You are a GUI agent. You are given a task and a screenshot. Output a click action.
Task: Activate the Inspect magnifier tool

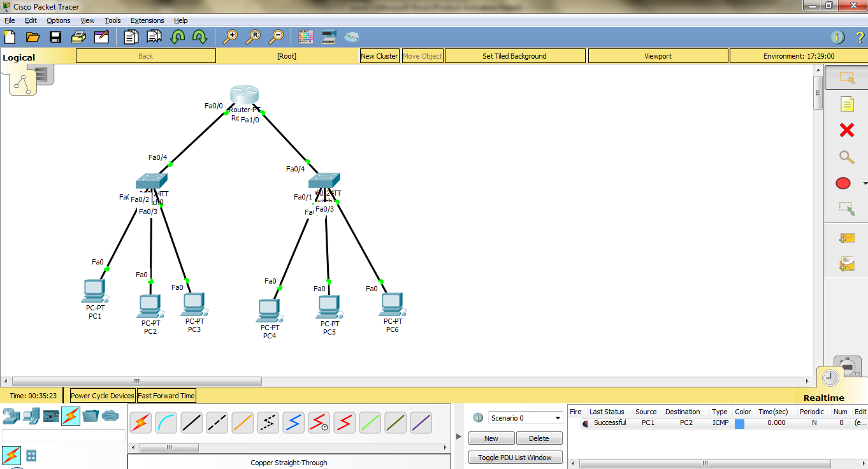tap(846, 157)
